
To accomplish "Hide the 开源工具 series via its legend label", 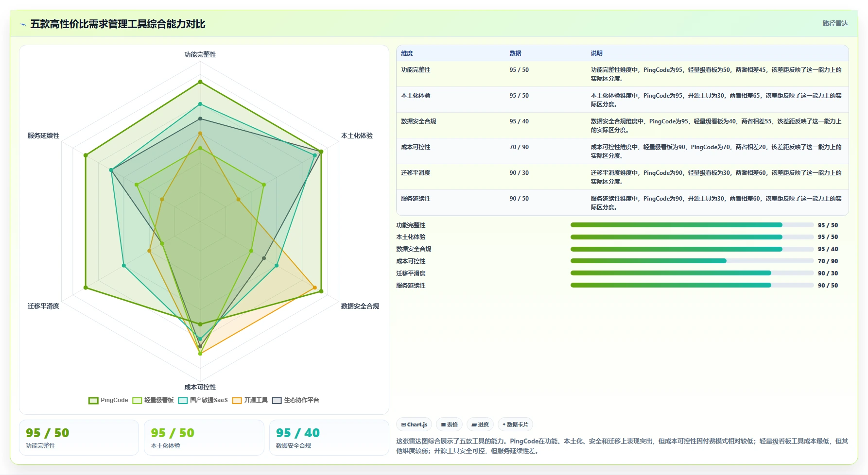I will click(x=256, y=400).
